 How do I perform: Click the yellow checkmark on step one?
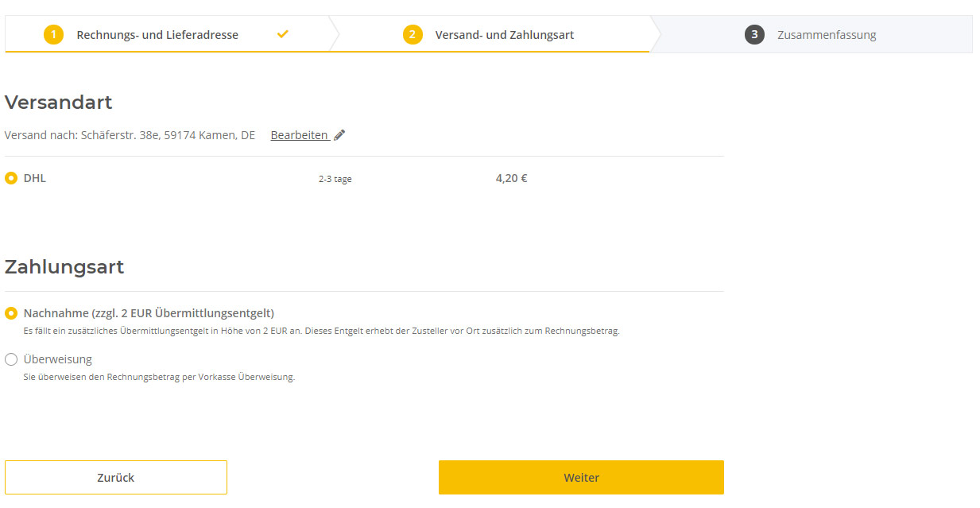click(283, 34)
